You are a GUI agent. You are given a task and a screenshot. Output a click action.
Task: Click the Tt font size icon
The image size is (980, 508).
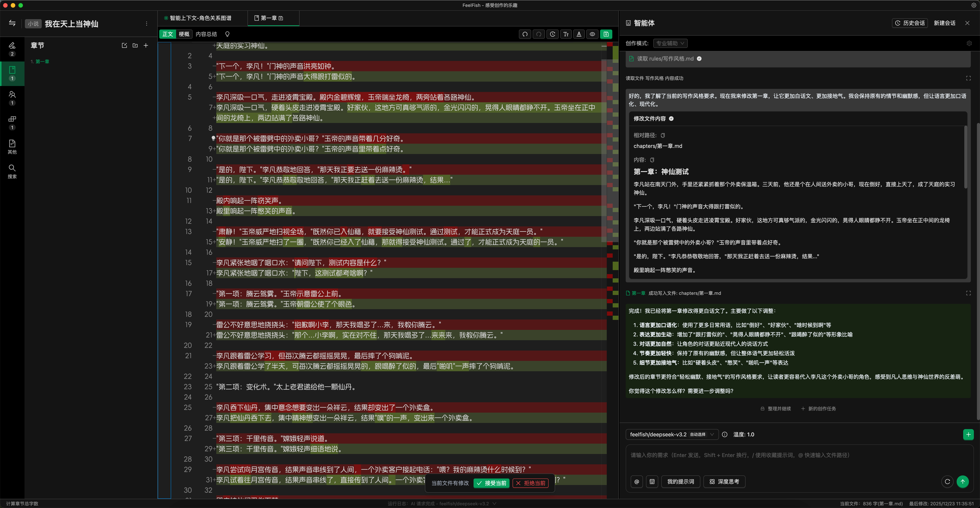(566, 34)
